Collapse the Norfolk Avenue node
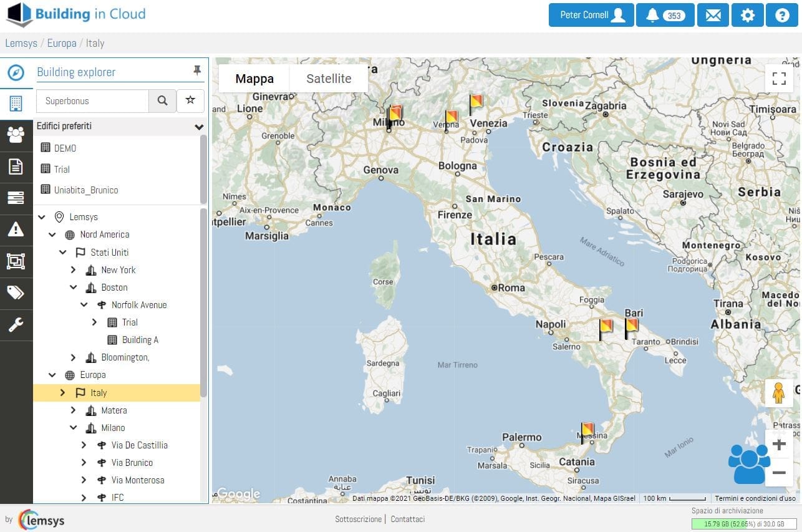 (84, 305)
